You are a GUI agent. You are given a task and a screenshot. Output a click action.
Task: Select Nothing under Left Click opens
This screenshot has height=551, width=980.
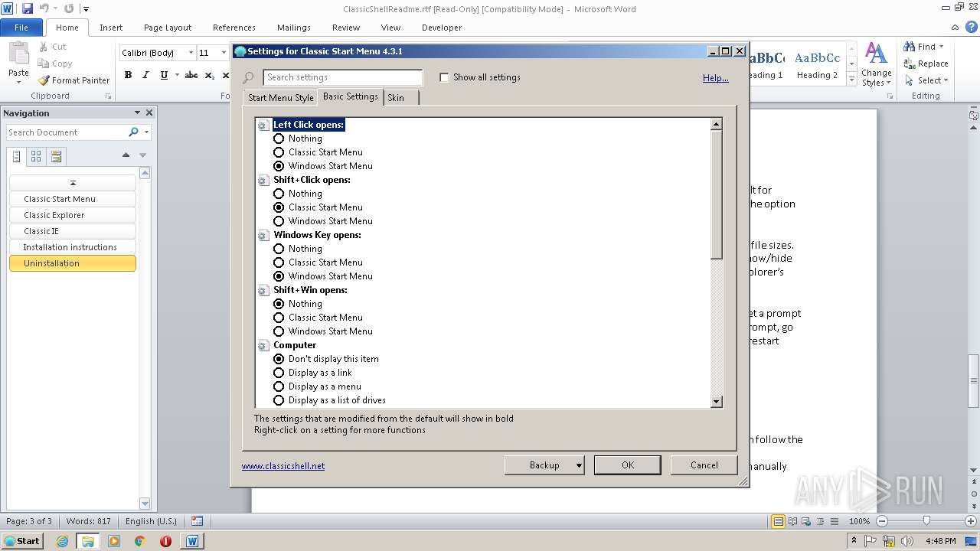pyautogui.click(x=279, y=139)
